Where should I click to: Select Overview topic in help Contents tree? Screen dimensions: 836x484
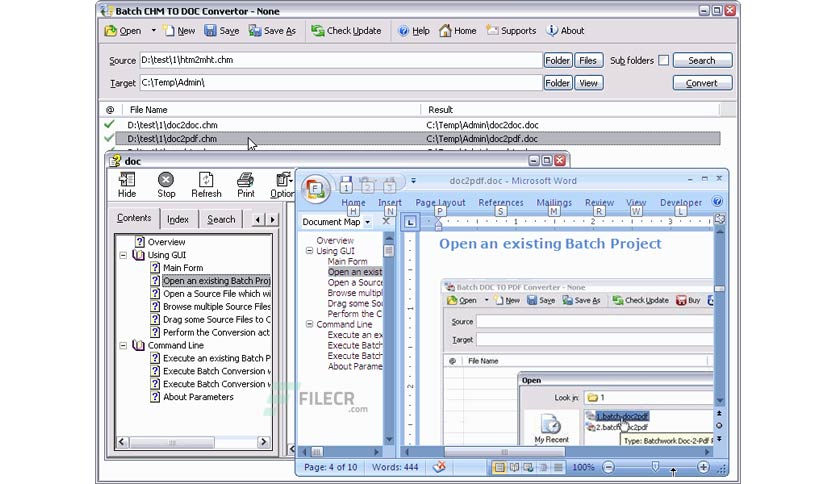coord(166,242)
